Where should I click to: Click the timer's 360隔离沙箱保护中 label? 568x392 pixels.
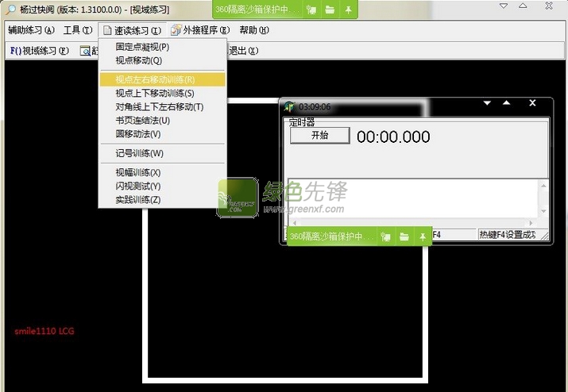pyautogui.click(x=331, y=236)
